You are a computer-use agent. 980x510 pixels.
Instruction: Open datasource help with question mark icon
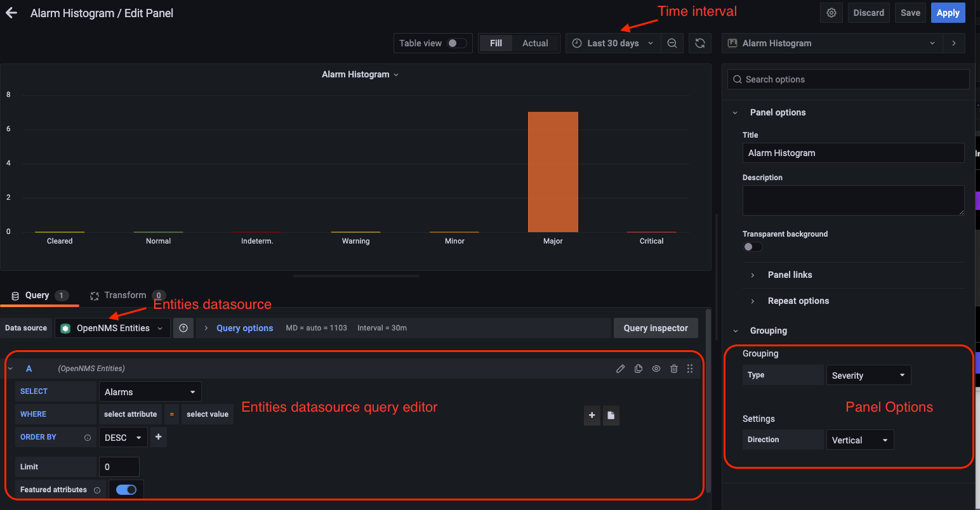183,327
